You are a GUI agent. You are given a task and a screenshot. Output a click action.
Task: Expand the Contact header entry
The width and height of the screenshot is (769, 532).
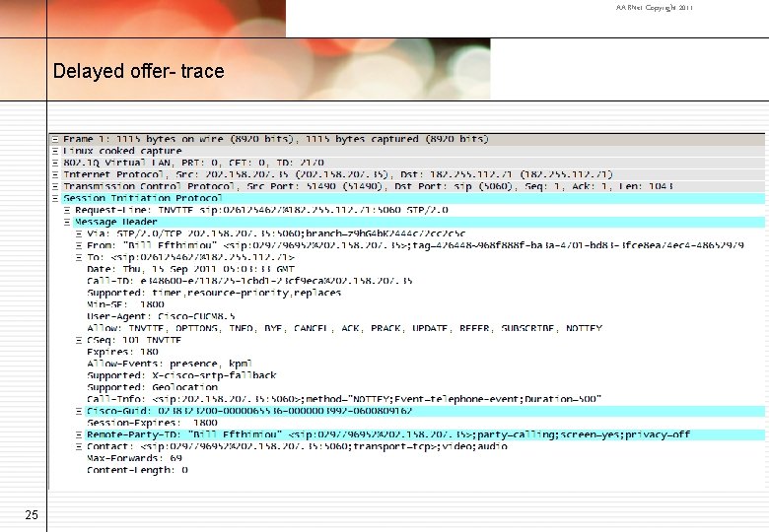79,446
